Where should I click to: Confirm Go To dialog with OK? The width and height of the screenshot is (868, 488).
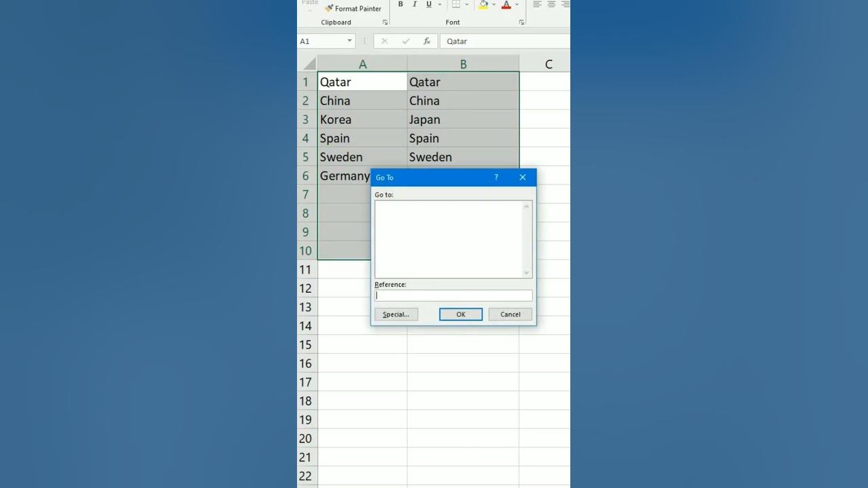coord(460,314)
